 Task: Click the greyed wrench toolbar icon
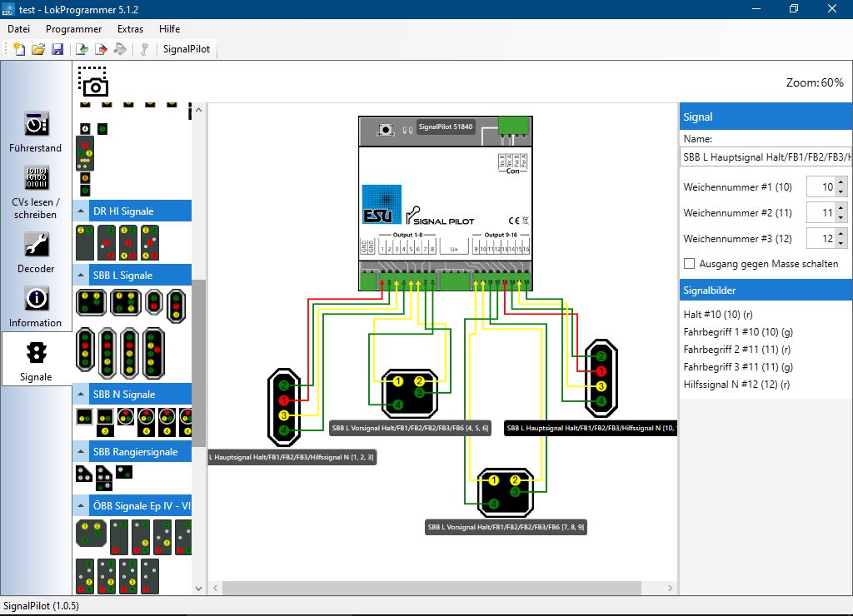144,49
